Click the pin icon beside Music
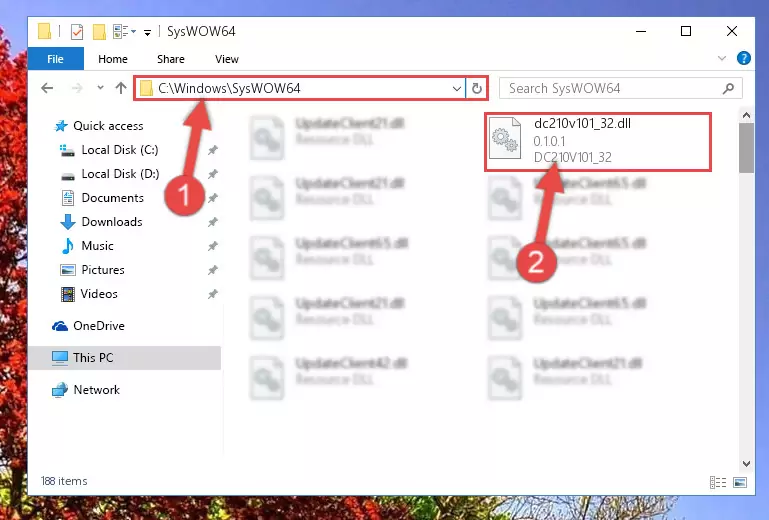 [x=212, y=246]
